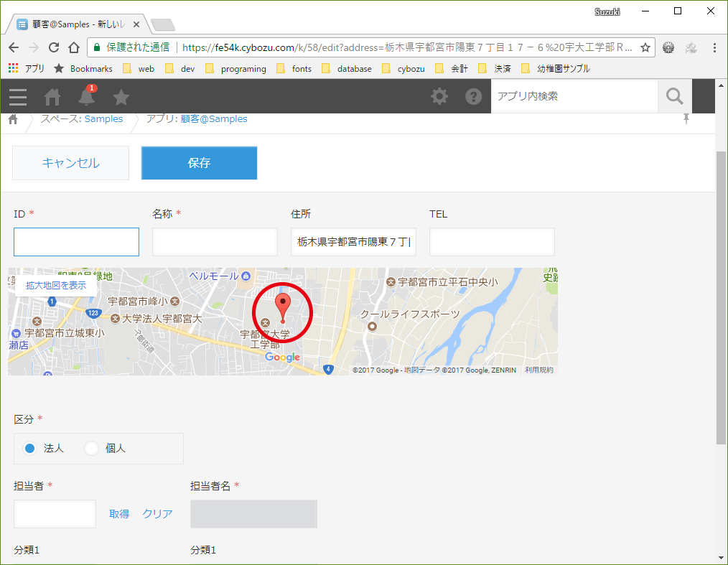Click 拡大地図を表示 link on map
The height and width of the screenshot is (565, 728).
coord(56,286)
